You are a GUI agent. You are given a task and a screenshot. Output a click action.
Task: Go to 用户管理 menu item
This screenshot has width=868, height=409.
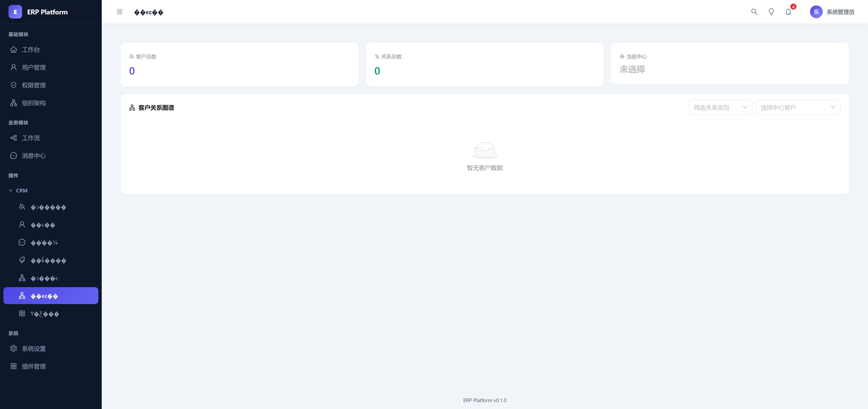click(x=34, y=67)
